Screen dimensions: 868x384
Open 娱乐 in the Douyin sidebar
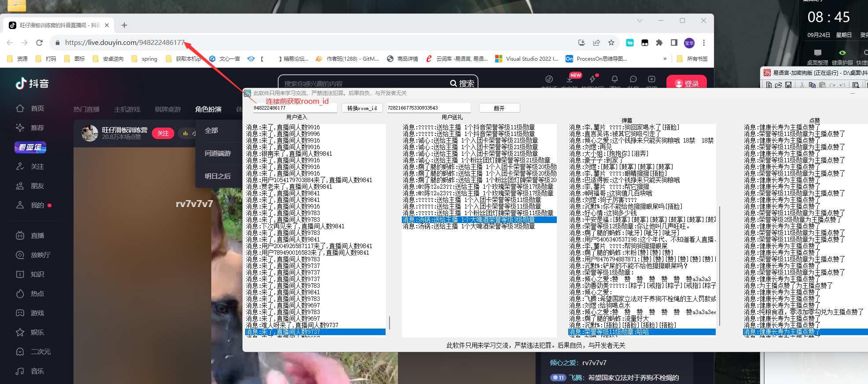point(30,332)
